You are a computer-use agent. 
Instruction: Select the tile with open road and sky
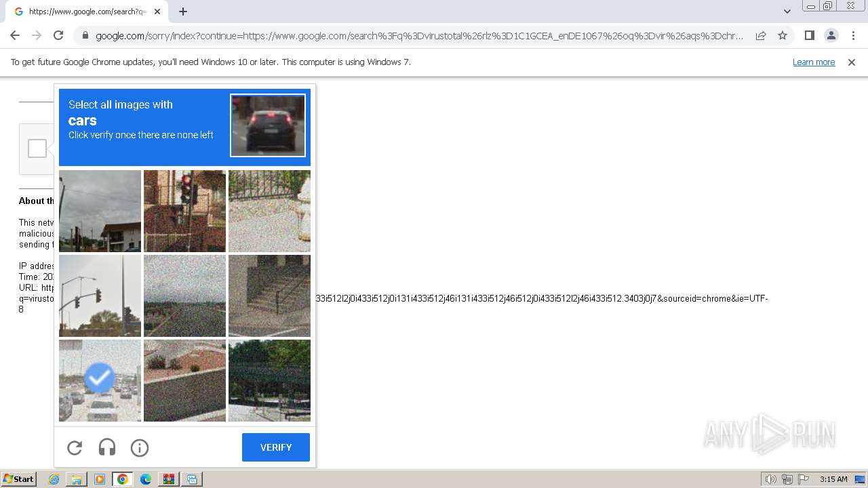[184, 296]
